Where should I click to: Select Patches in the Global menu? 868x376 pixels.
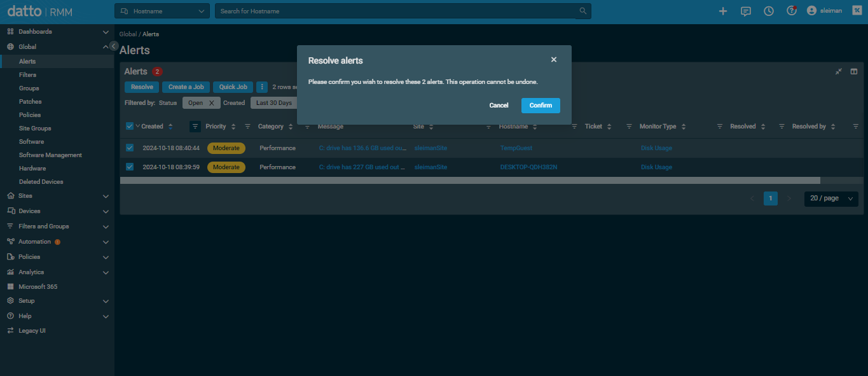[x=30, y=101]
